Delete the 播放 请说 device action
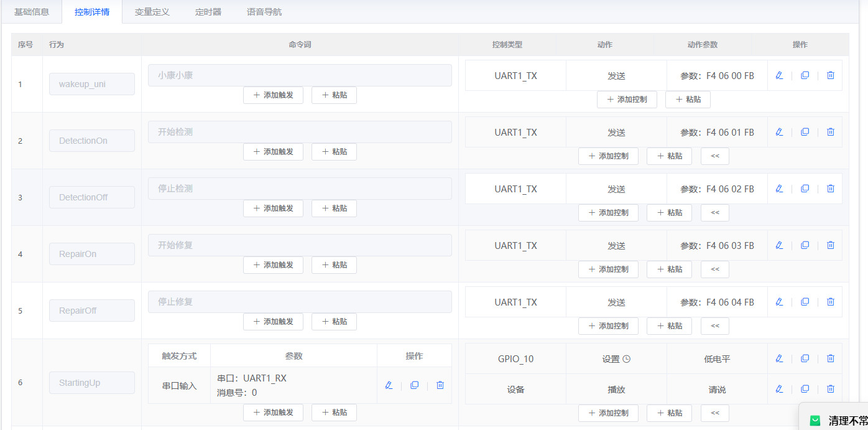 point(830,389)
